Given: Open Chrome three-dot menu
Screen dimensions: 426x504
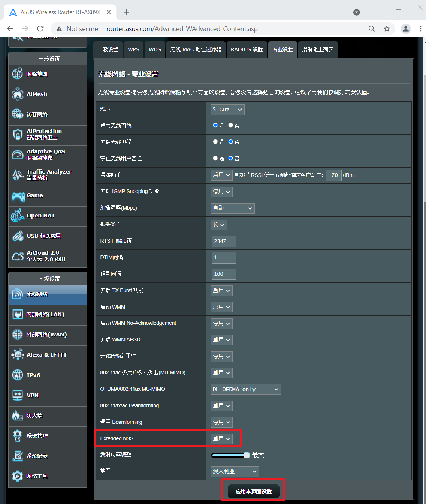Looking at the screenshot, I should 420,28.
